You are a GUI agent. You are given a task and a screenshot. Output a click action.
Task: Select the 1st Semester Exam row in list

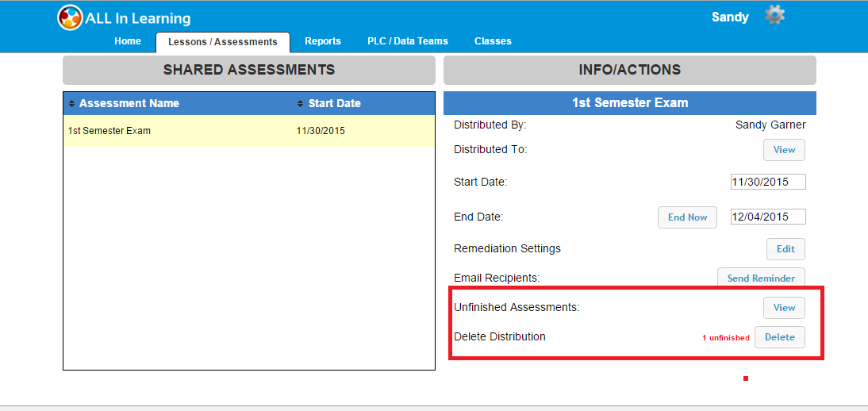(248, 131)
